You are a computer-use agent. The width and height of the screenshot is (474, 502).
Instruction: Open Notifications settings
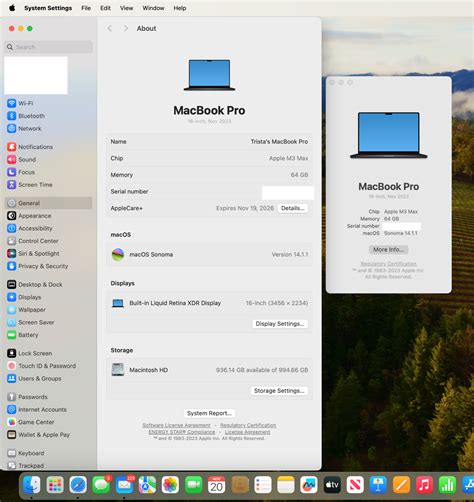(30, 147)
